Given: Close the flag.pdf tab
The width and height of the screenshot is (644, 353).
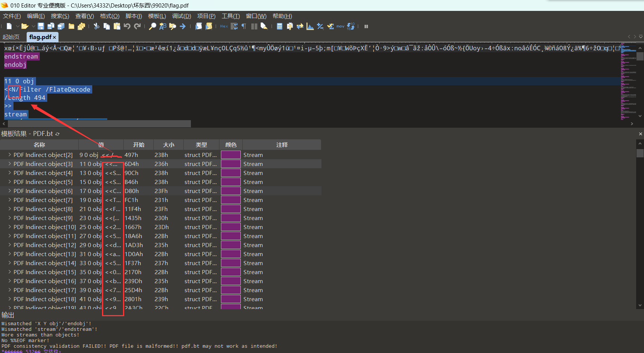Looking at the screenshot, I should tap(54, 37).
